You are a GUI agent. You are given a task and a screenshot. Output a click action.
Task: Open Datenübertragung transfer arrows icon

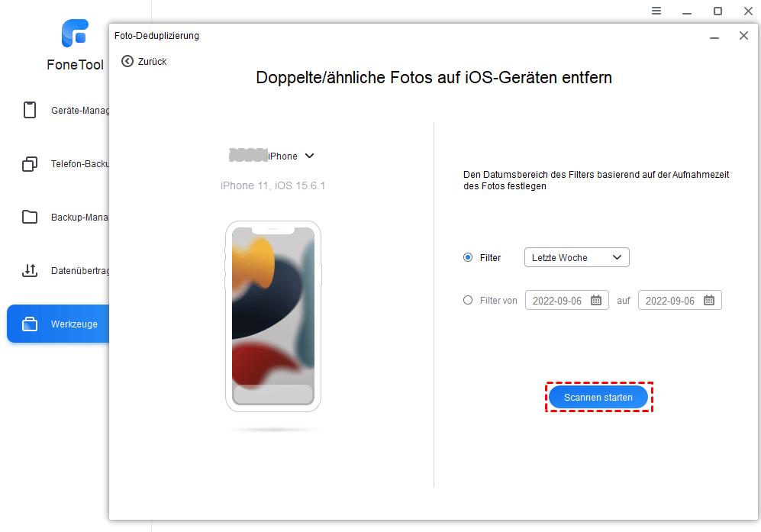[30, 270]
